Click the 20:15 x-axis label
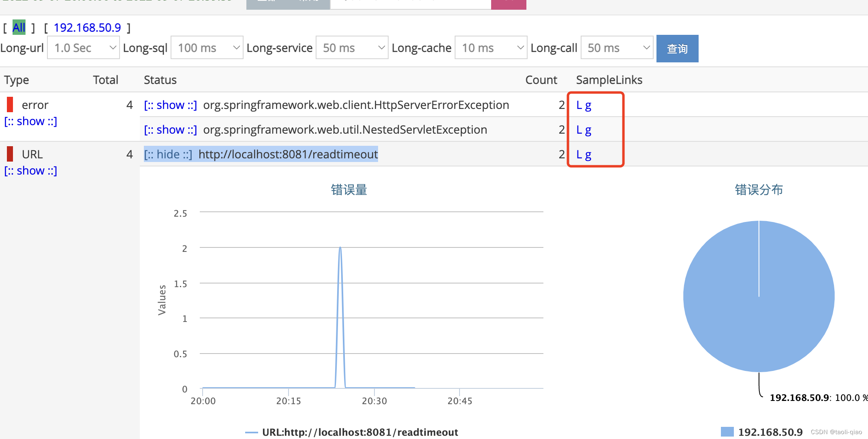This screenshot has width=868, height=439. pos(289,401)
